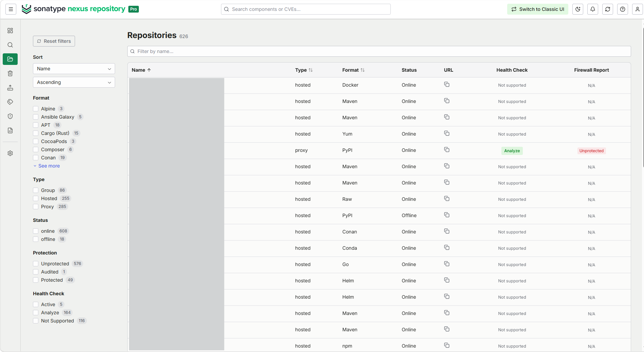Screen dimensions: 644x352
Task: Click the Unprotected firewall badge
Action: (591, 151)
